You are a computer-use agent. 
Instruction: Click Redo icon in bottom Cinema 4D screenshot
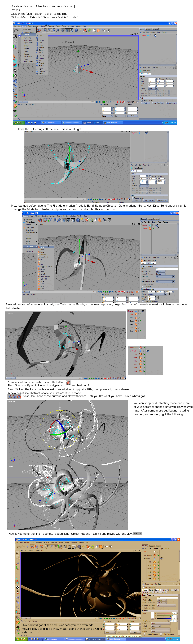pyautogui.click(x=23, y=546)
